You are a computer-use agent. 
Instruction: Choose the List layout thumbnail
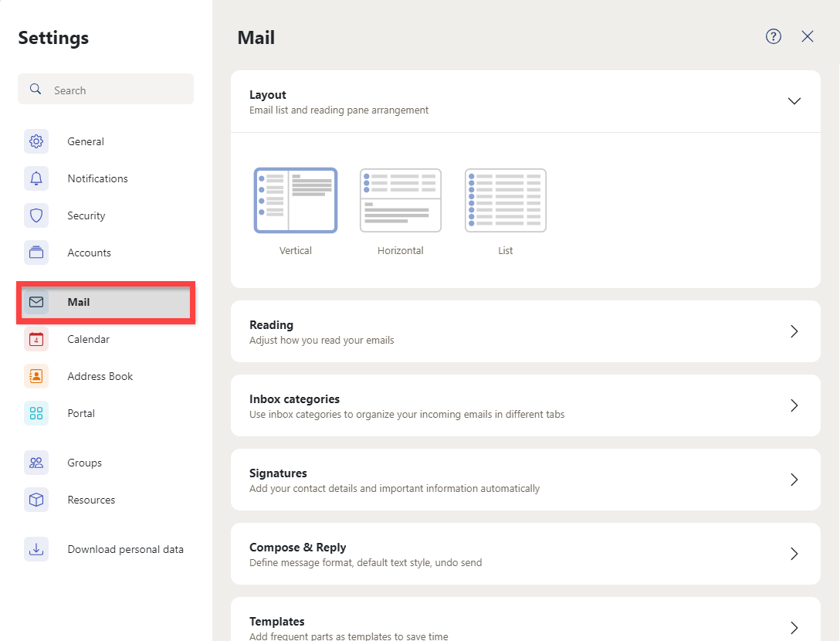coord(505,201)
